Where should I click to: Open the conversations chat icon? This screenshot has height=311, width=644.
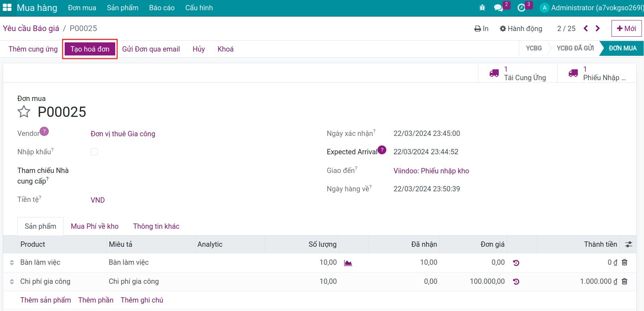(x=498, y=8)
